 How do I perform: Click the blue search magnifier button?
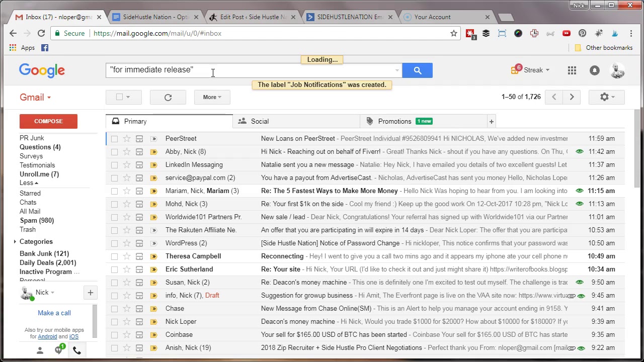(417, 70)
